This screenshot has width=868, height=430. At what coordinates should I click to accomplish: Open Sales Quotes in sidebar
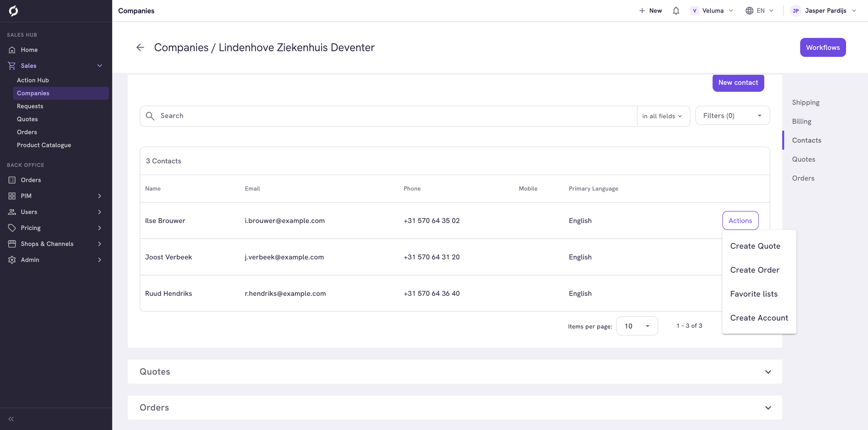(60, 119)
